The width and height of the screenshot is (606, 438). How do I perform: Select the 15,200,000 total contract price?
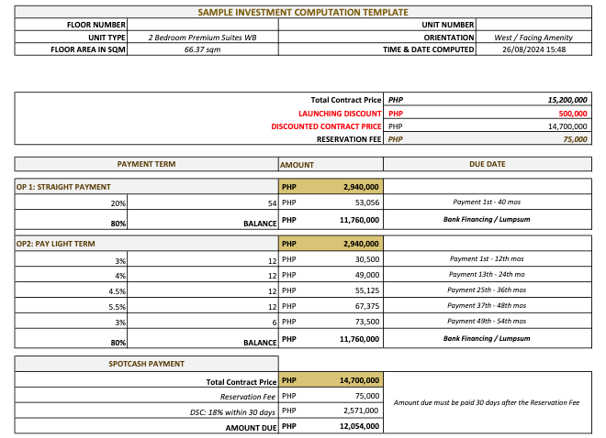click(567, 100)
